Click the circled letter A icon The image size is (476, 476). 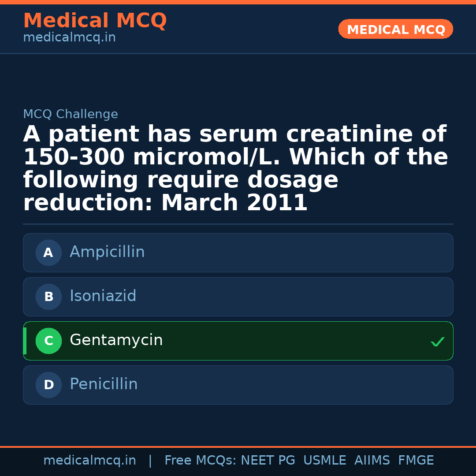[48, 253]
